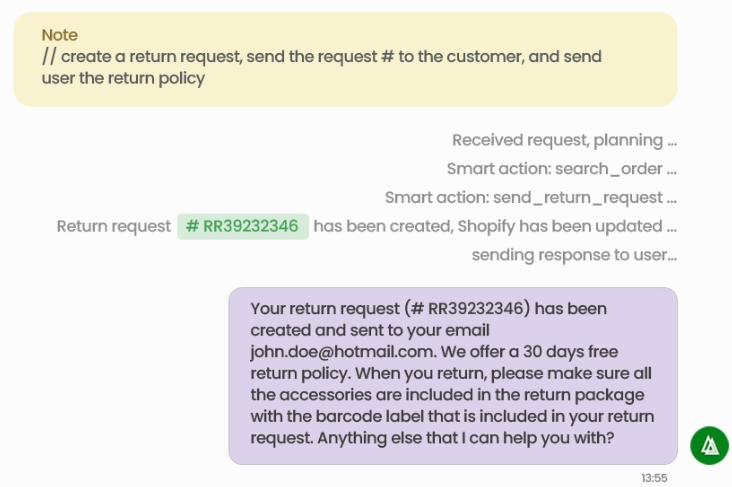Image resolution: width=732 pixels, height=487 pixels.
Task: Click "Smart action: send_return_request ..." line
Action: pos(530,198)
